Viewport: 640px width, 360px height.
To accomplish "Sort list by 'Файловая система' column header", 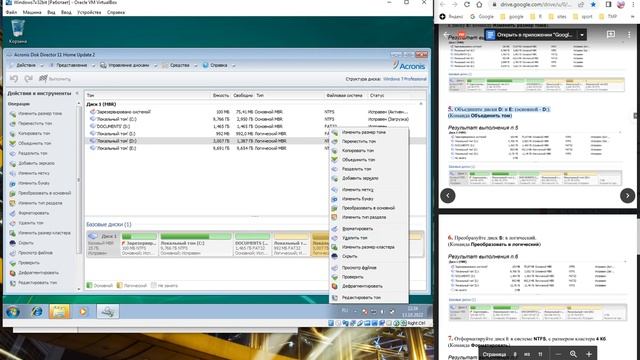I will [344, 96].
